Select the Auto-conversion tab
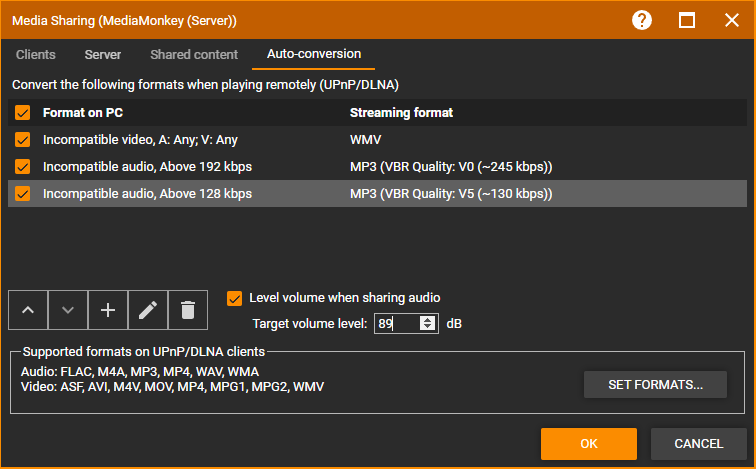Image resolution: width=756 pixels, height=469 pixels. click(314, 54)
